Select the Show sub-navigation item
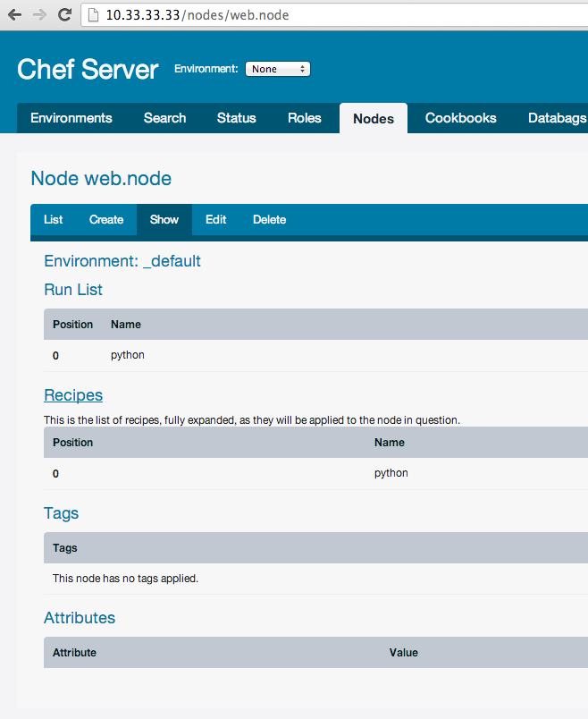This screenshot has width=588, height=719. point(164,220)
